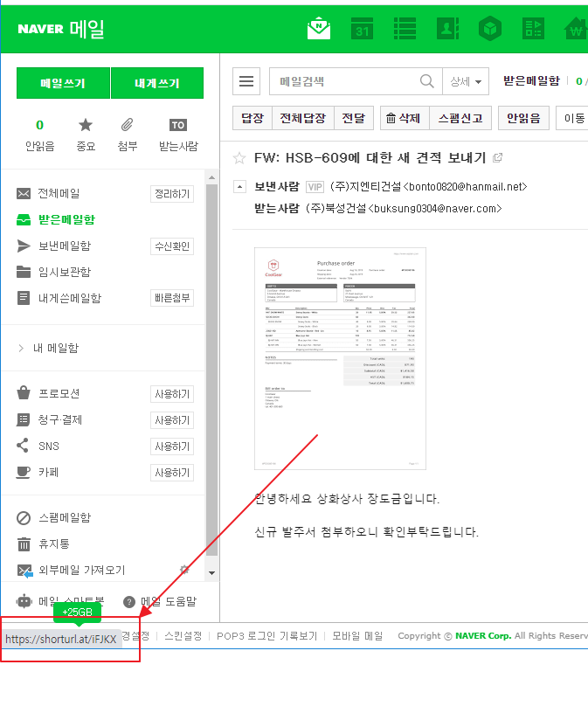
Task: Open 메일 도움말 help link
Action: pos(168,601)
